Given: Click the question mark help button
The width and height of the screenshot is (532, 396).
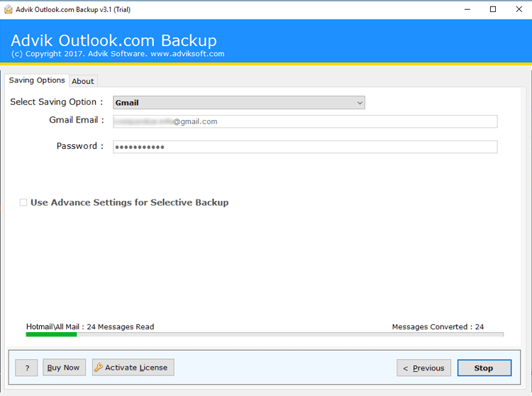Looking at the screenshot, I should (26, 368).
